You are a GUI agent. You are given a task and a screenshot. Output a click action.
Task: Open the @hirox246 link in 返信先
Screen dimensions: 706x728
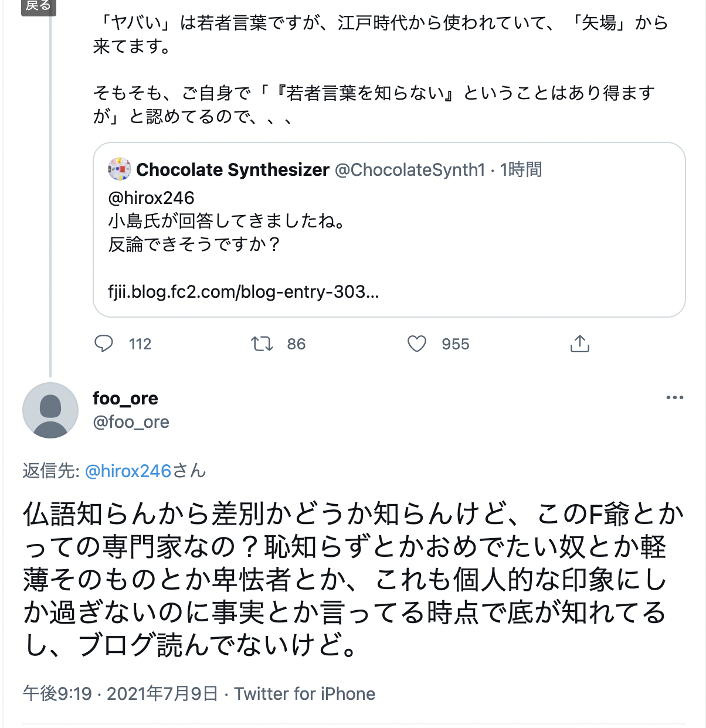(128, 471)
